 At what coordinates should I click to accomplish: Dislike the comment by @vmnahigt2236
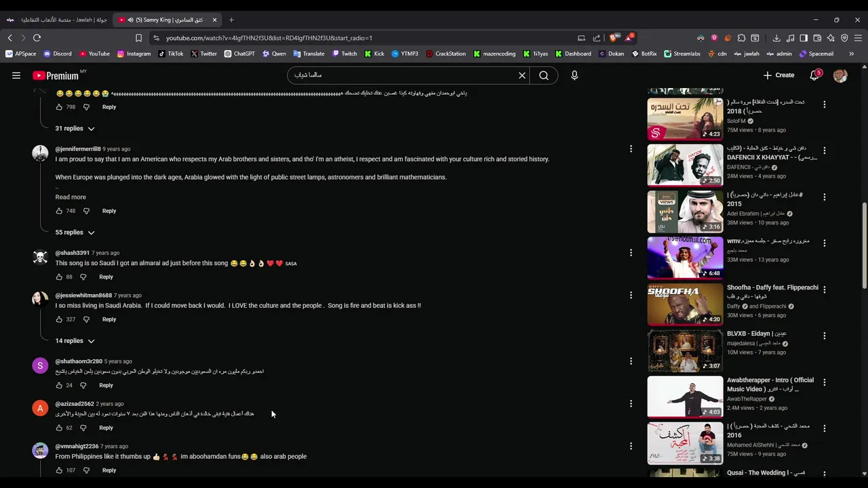(86, 470)
